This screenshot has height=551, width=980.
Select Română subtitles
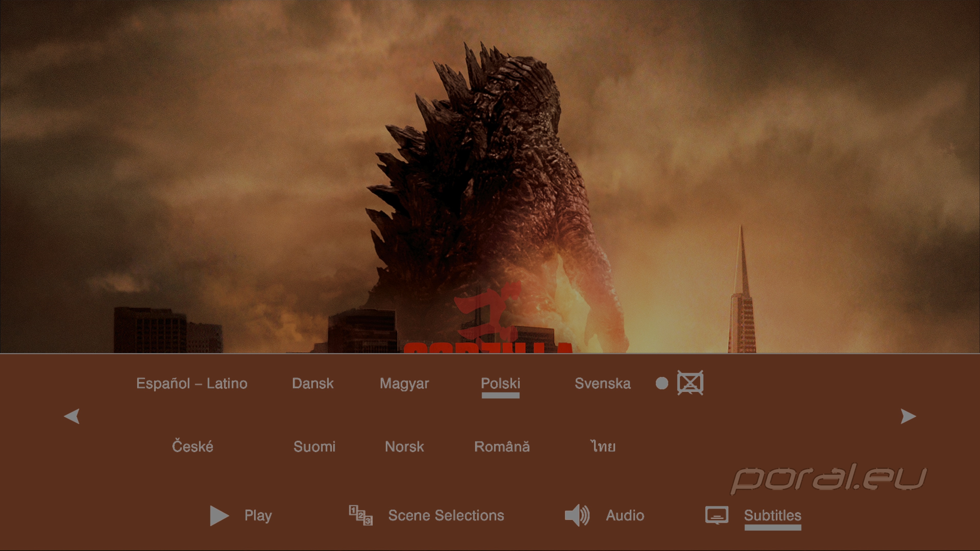(502, 446)
